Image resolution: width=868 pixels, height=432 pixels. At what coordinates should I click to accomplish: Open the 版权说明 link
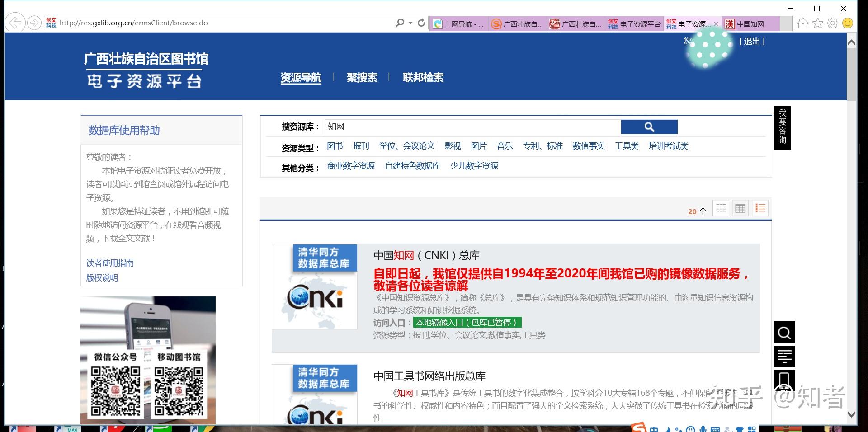click(x=102, y=278)
